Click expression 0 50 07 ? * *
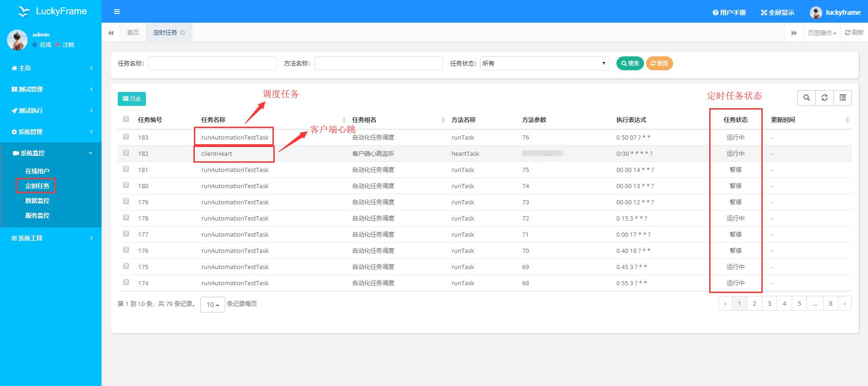Image resolution: width=868 pixels, height=386 pixels. pos(633,137)
